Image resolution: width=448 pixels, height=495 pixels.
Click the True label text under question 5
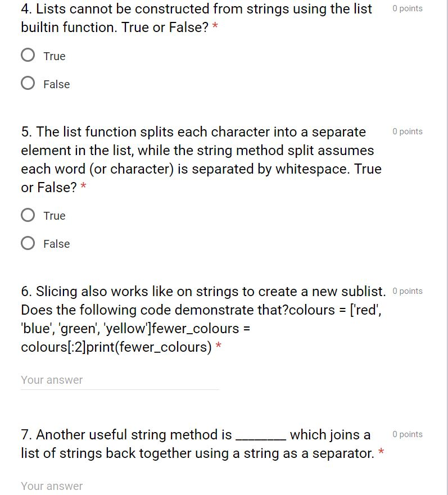(x=54, y=216)
